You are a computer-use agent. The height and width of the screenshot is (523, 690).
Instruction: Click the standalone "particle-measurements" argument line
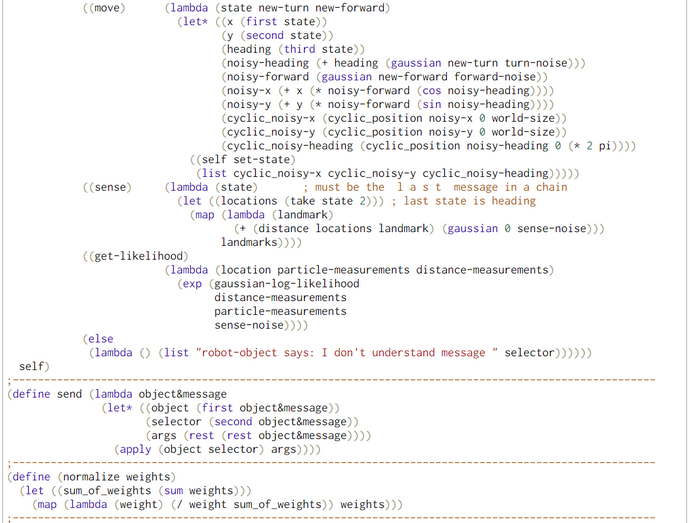coord(280,311)
